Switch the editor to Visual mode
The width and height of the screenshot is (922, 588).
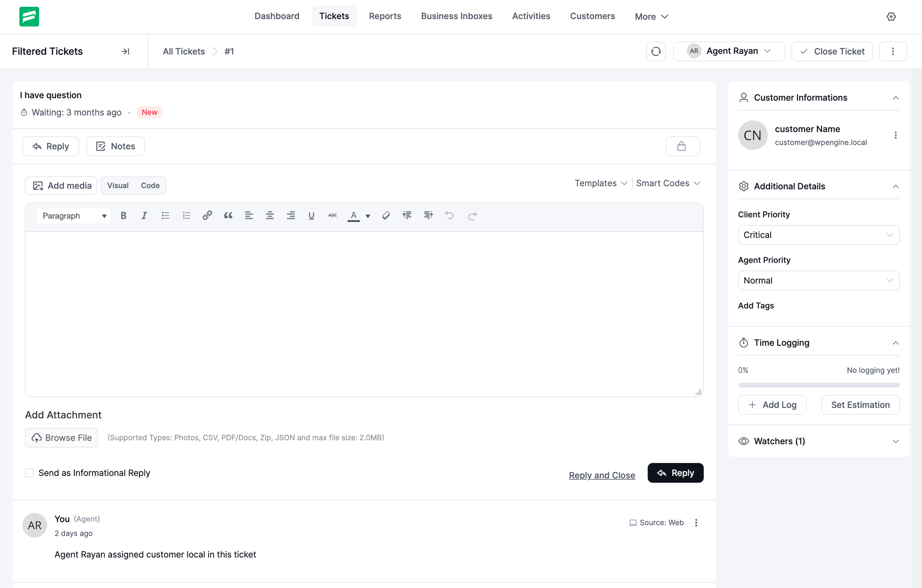click(x=118, y=185)
